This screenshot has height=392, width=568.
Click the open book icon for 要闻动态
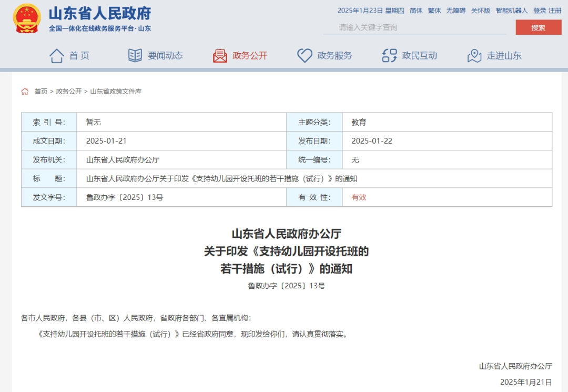tap(135, 56)
